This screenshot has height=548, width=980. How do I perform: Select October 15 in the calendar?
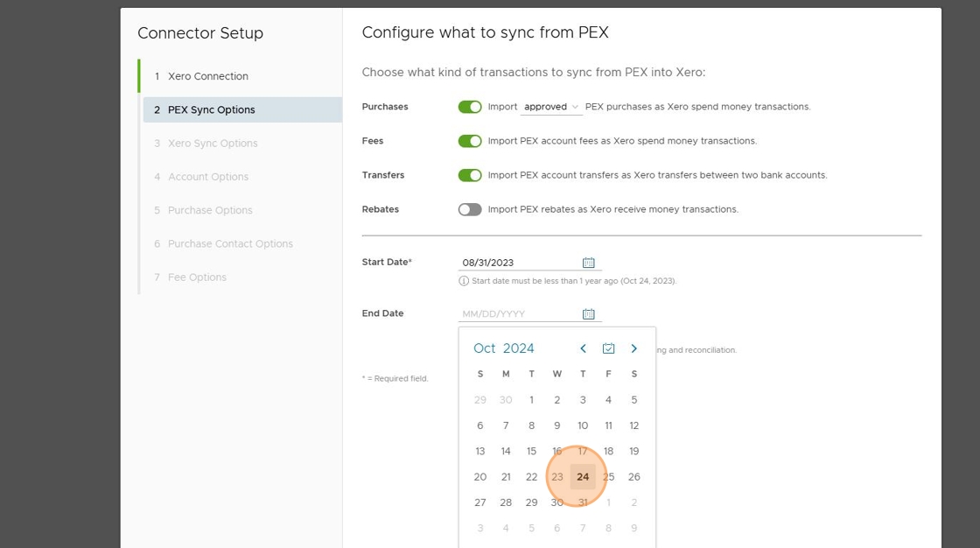(531, 452)
